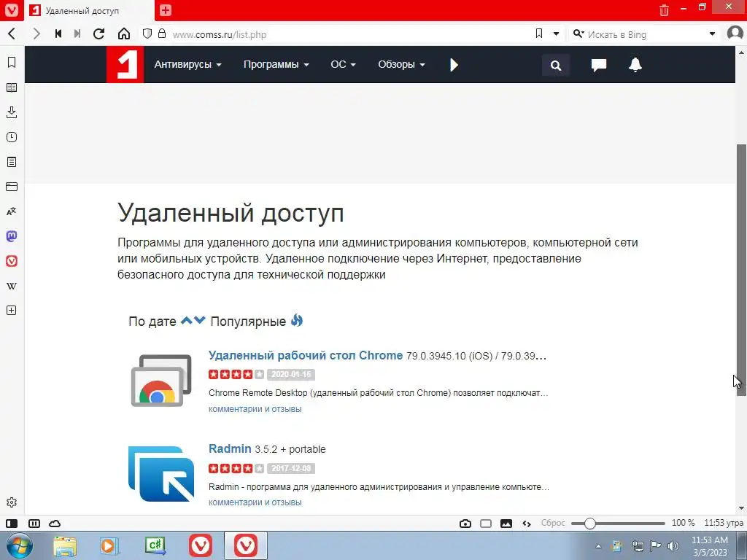The image size is (747, 560).
Task: Sort by popular flame icon
Action: pyautogui.click(x=297, y=321)
